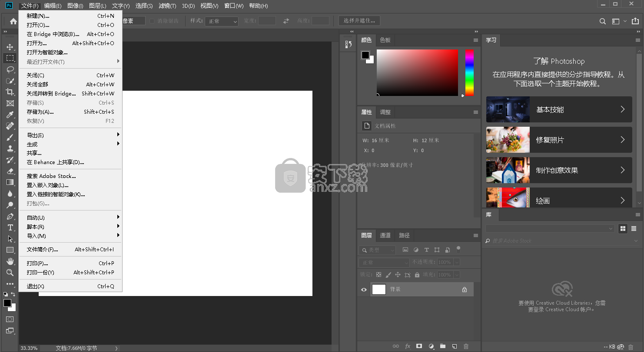Select the Rectangular Marquee tool
This screenshot has height=352, width=644.
coord(10,58)
